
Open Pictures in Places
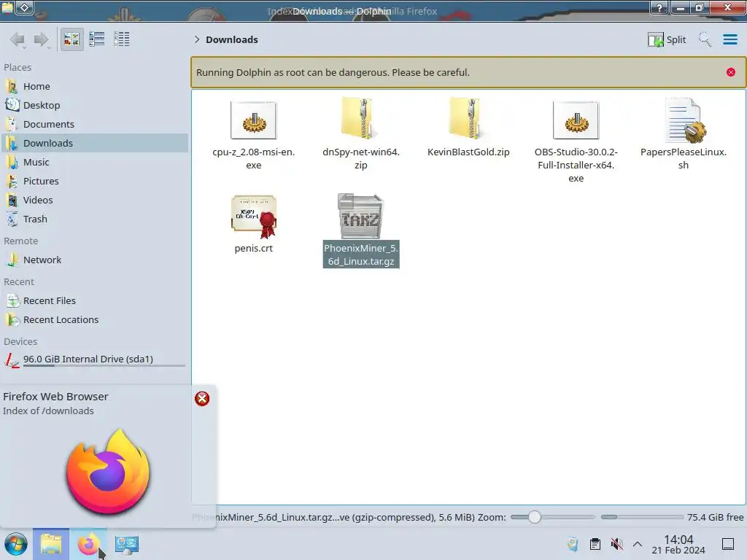tap(96, 182)
